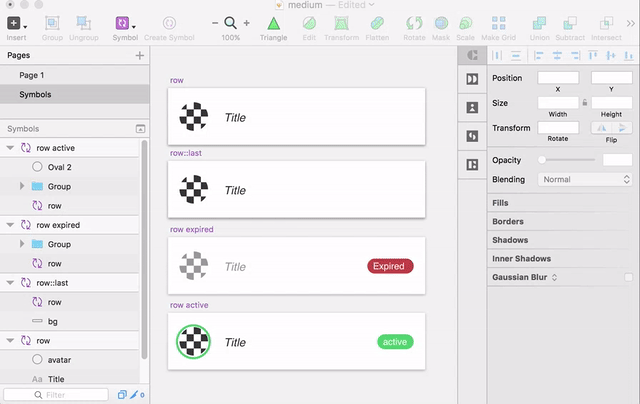Screen dimensions: 640x404
Task: Show more toolbar items chevron
Action: pos(631,24)
